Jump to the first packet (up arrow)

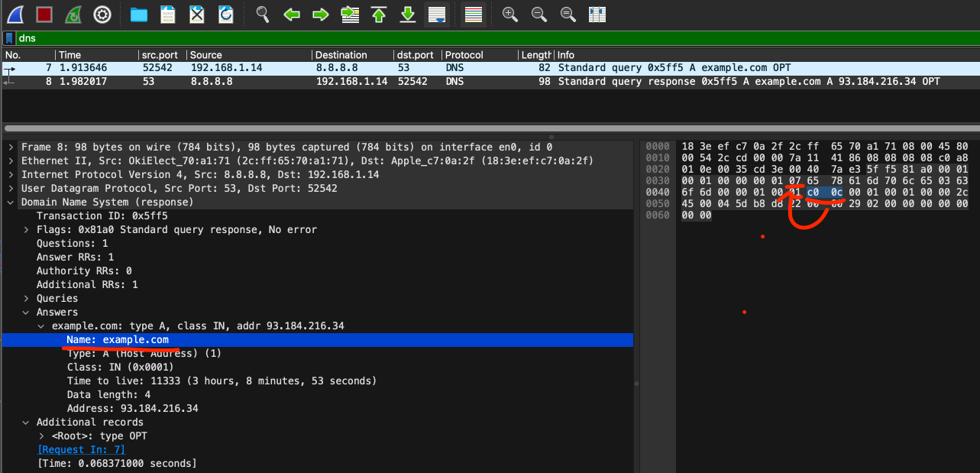(x=379, y=14)
